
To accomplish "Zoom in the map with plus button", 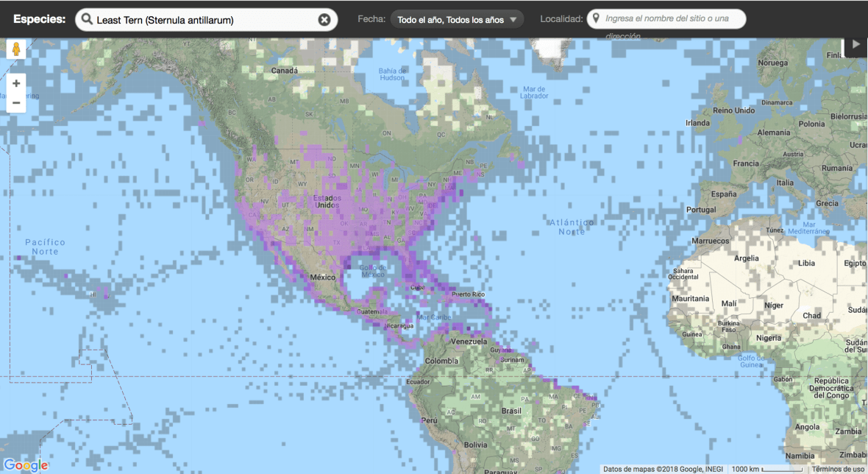I will click(16, 84).
